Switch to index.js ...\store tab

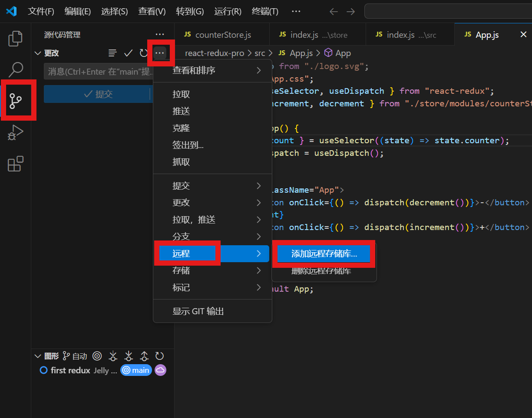point(317,35)
